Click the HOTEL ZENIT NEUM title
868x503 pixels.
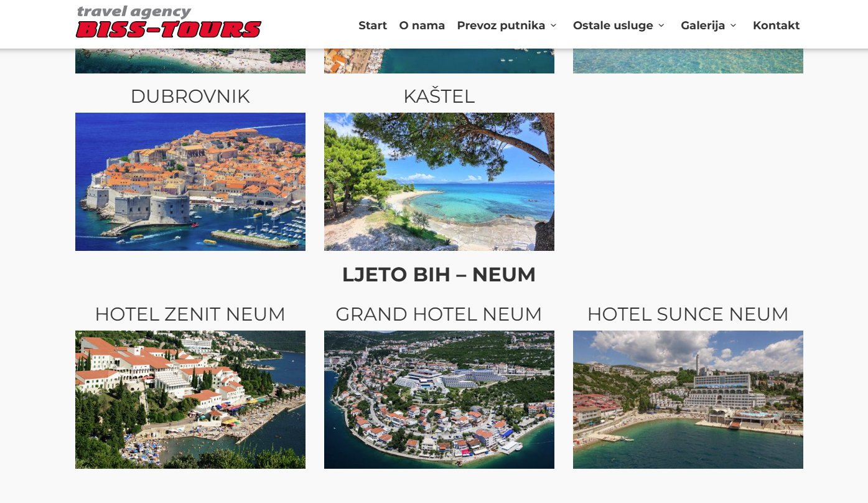coord(190,314)
